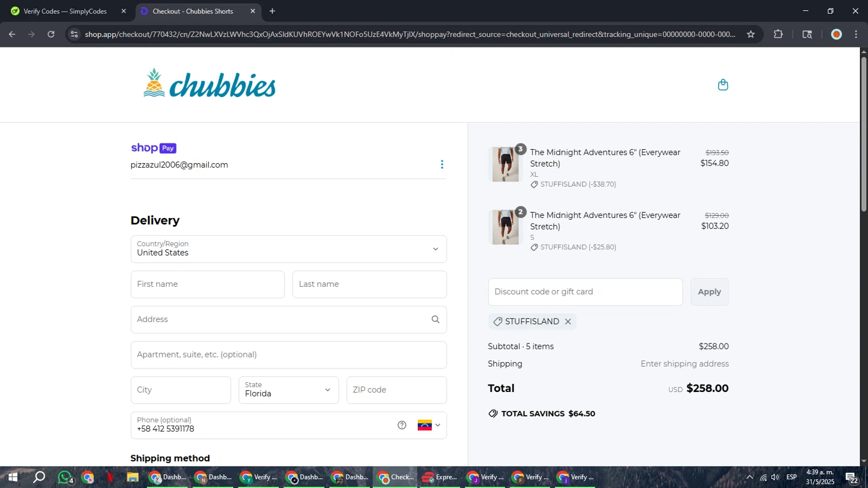Open Chrome three-dot menu

point(856,34)
